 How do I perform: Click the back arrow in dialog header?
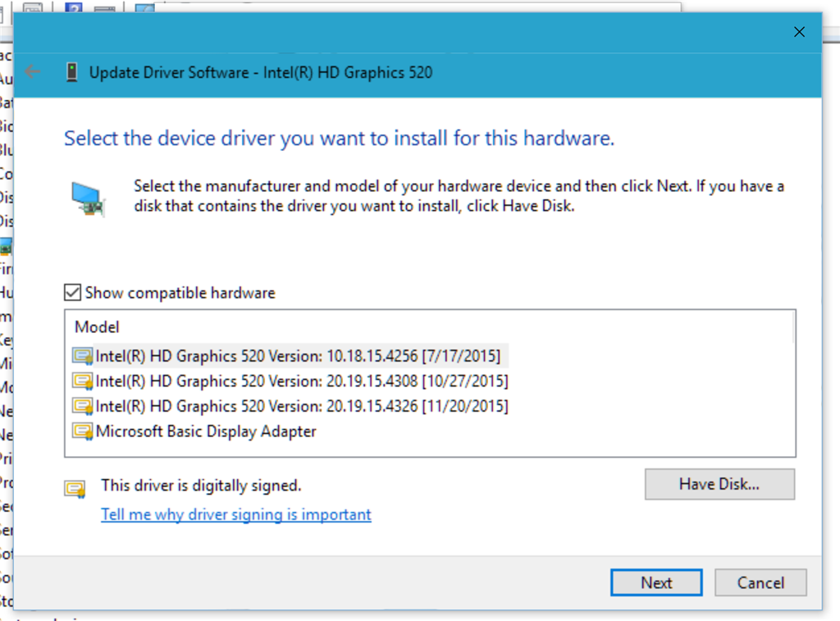point(33,71)
